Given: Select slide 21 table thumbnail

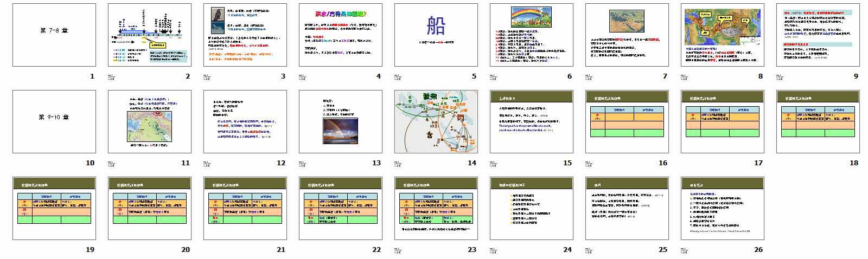Looking at the screenshot, I should [x=245, y=208].
